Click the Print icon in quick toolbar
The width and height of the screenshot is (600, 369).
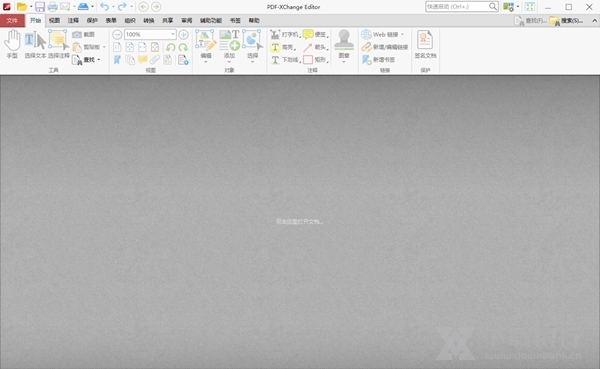(52, 7)
